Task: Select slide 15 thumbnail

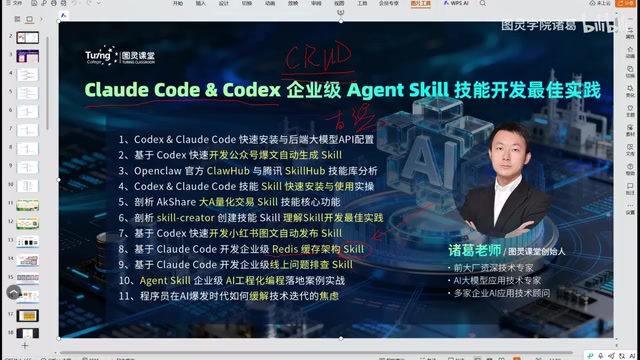Action: click(28, 278)
